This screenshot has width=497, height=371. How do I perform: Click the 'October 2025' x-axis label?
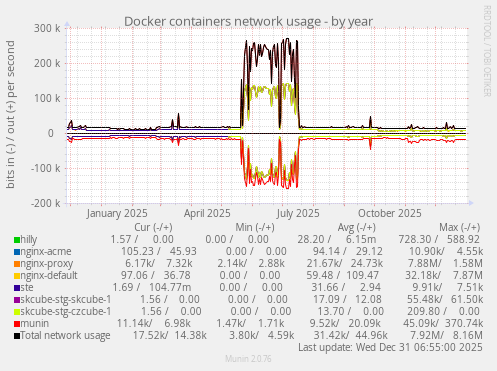pos(390,213)
